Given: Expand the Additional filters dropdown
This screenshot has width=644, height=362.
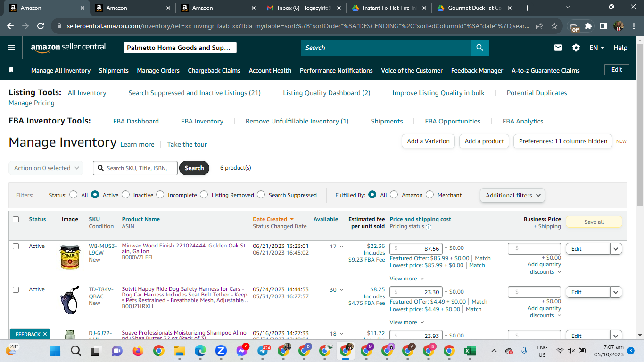Looking at the screenshot, I should [x=512, y=195].
